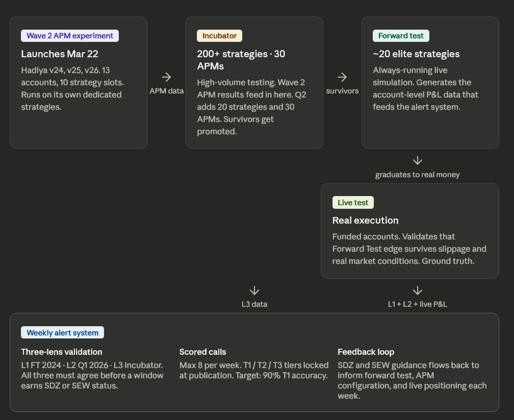
Task: Click the Scored calls heading
Action: pyautogui.click(x=203, y=352)
